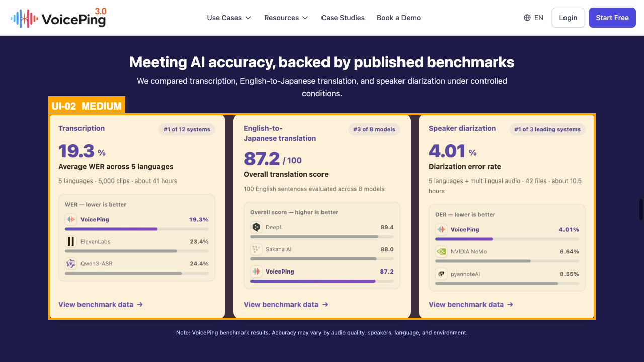Image resolution: width=644 pixels, height=362 pixels.
Task: Click the '#3 of 8 models' badge
Action: tap(374, 129)
